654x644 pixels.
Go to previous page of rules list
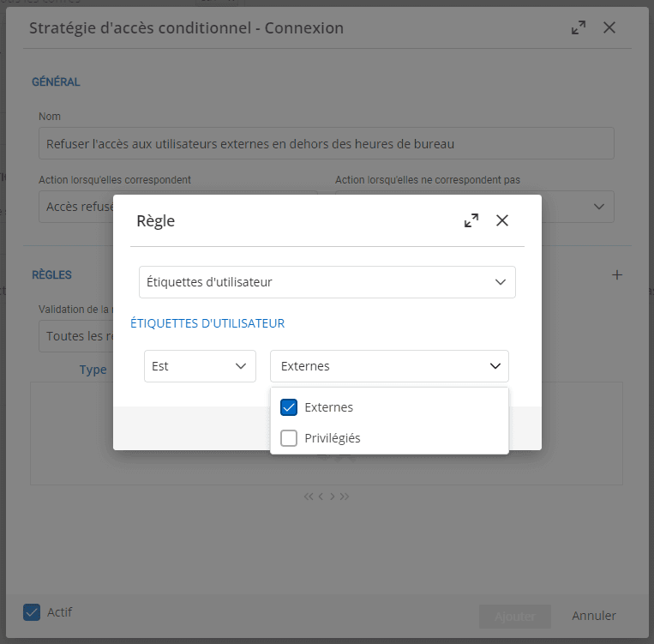321,497
